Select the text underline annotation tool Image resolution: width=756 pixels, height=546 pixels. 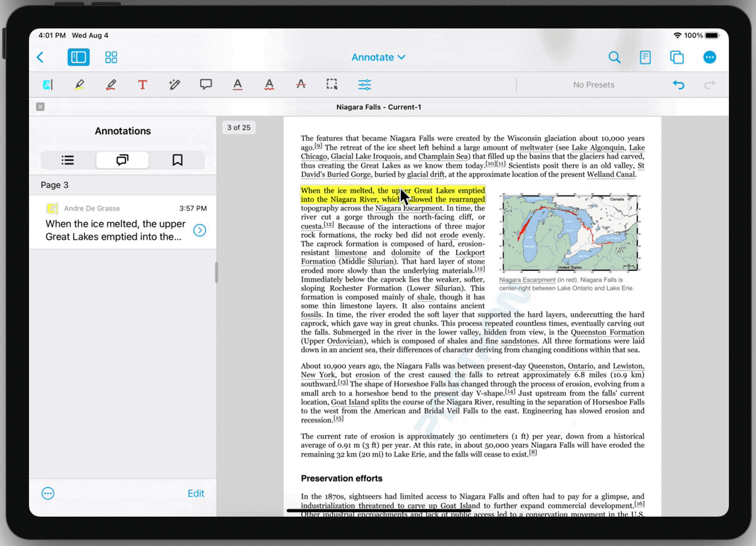click(x=237, y=85)
